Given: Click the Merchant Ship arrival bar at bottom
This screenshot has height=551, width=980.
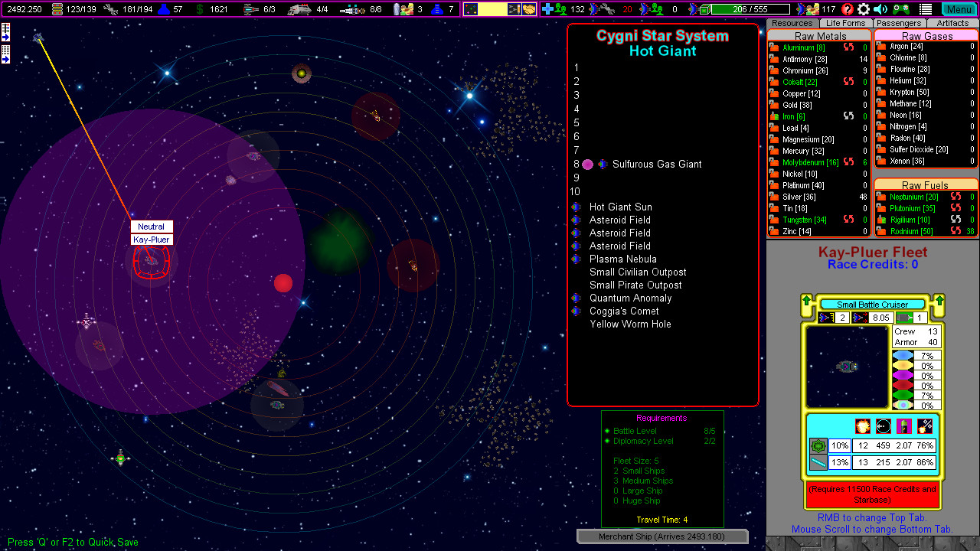Looking at the screenshot, I should [661, 536].
